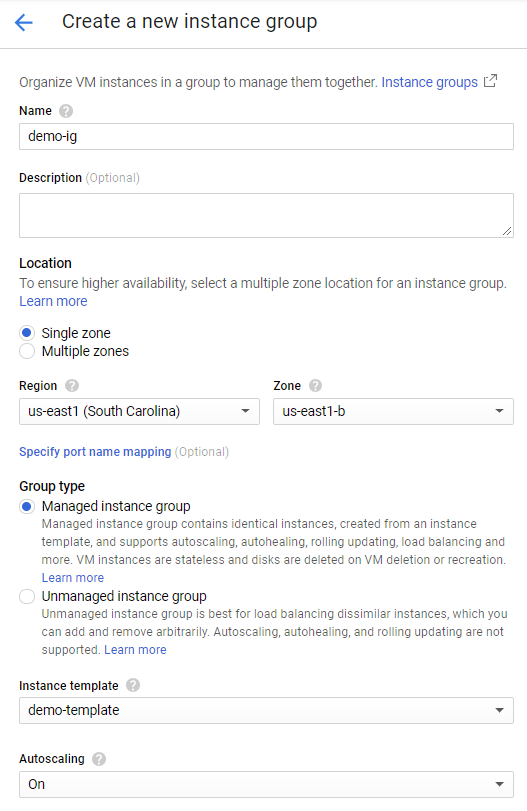This screenshot has width=527, height=811.
Task: Expand Specify port name mapping
Action: (x=95, y=452)
